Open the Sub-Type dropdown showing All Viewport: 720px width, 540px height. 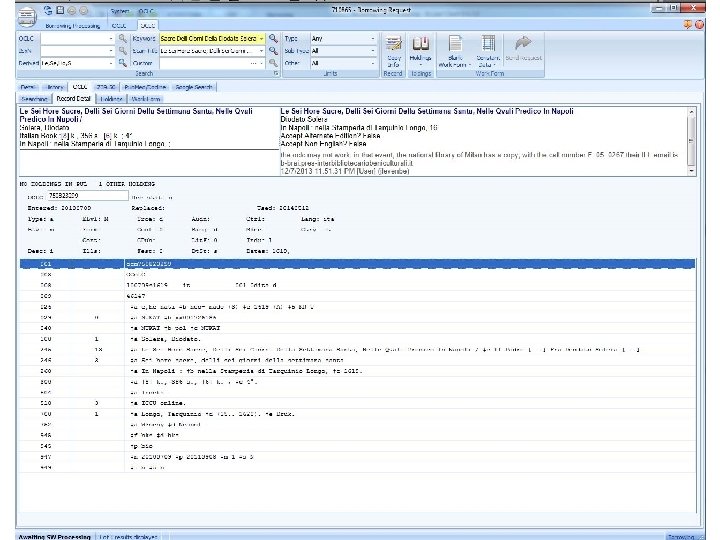[374, 50]
